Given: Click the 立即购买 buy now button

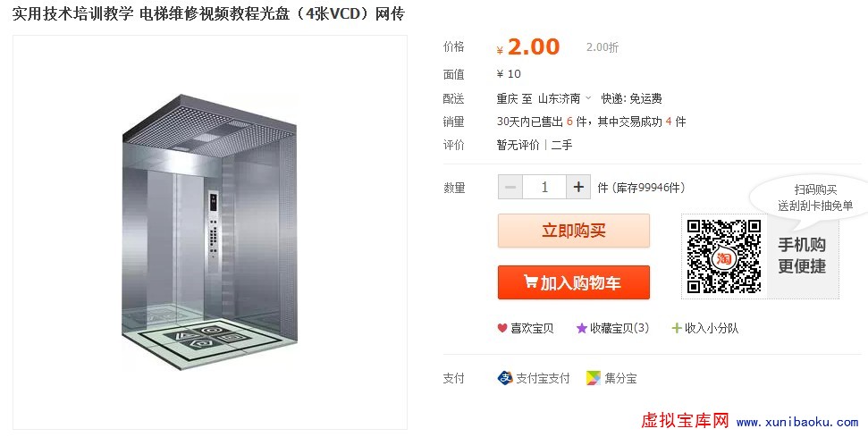Looking at the screenshot, I should tap(574, 230).
